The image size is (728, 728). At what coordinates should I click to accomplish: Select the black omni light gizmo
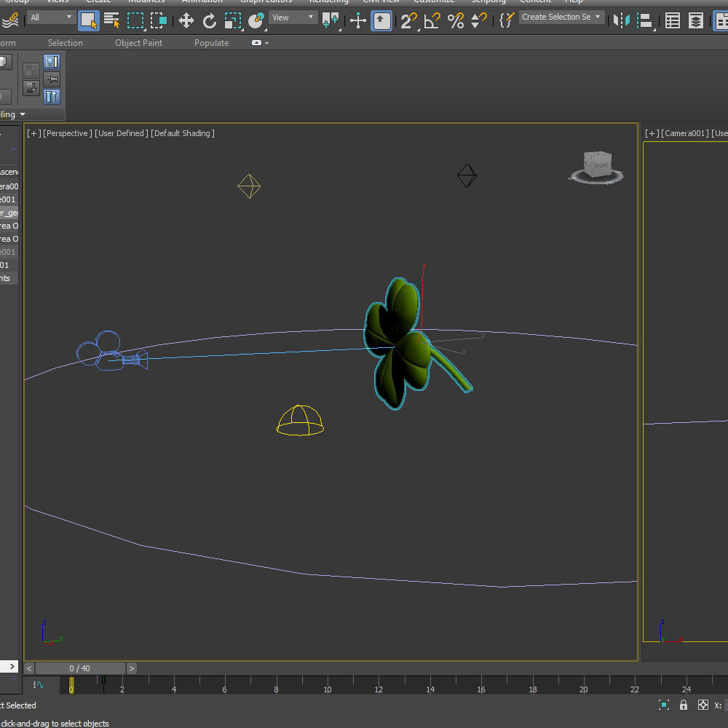tap(467, 175)
